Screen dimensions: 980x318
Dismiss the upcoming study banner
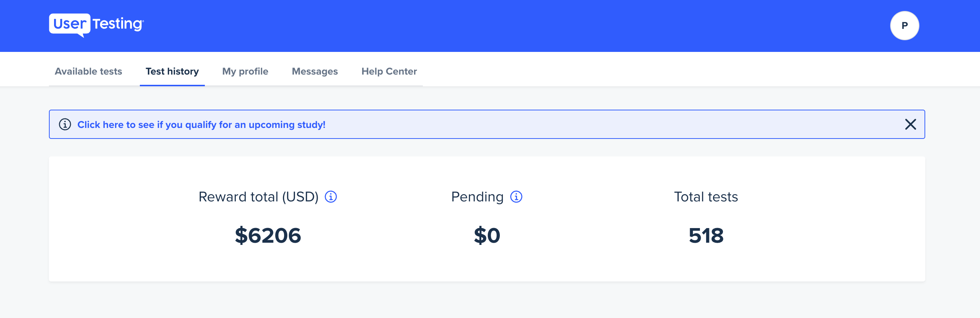[x=910, y=124]
